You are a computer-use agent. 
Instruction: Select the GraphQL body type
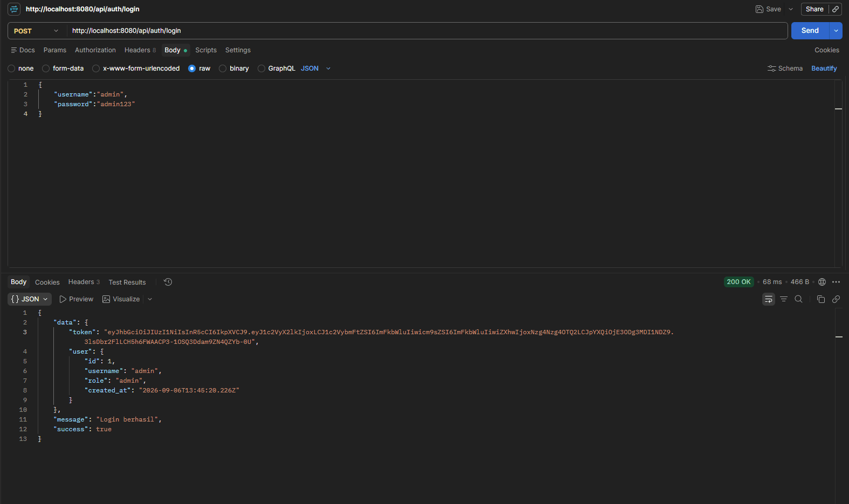277,68
